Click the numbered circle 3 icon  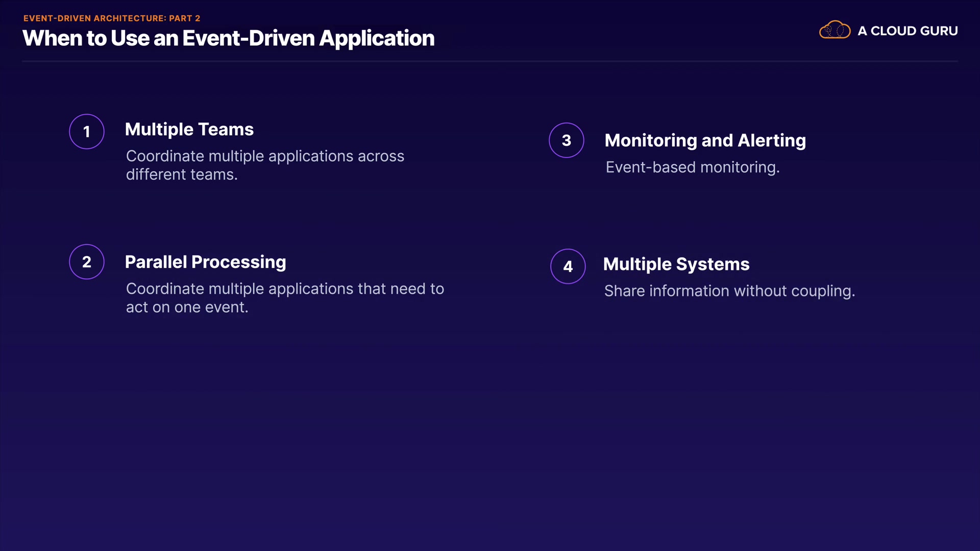[x=567, y=140]
